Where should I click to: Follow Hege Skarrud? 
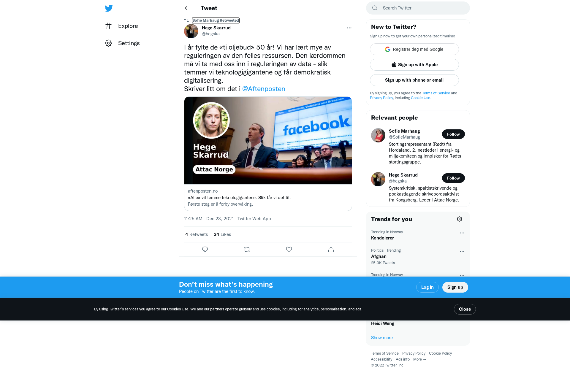tap(453, 178)
